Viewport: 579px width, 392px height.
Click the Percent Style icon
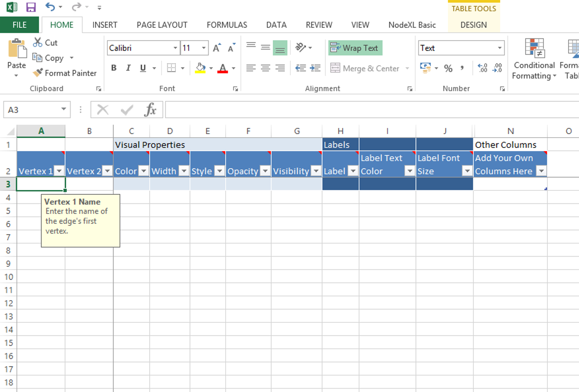click(x=448, y=67)
